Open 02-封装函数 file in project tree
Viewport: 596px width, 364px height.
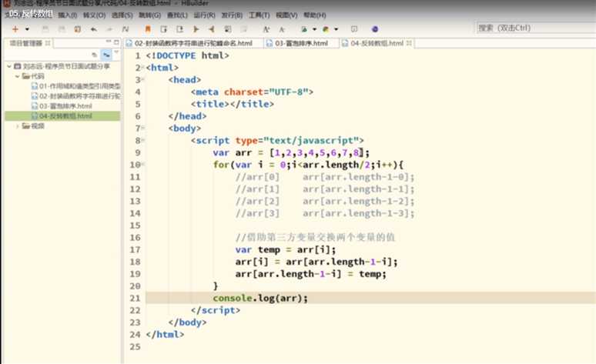pyautogui.click(x=75, y=95)
